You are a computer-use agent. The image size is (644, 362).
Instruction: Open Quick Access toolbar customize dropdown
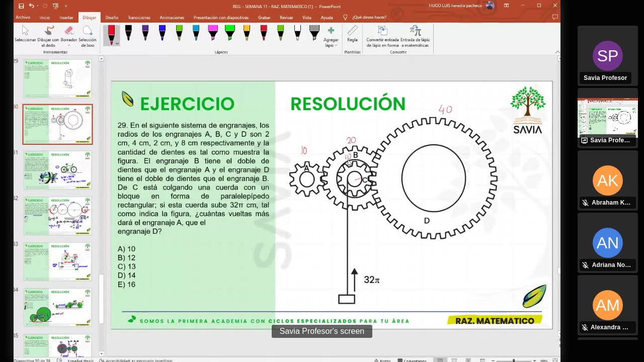(65, 6)
